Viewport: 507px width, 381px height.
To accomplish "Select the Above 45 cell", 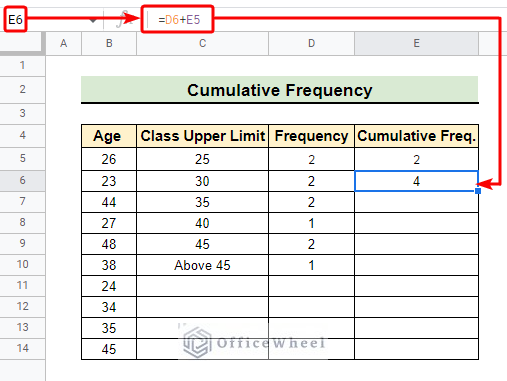I will (x=202, y=265).
